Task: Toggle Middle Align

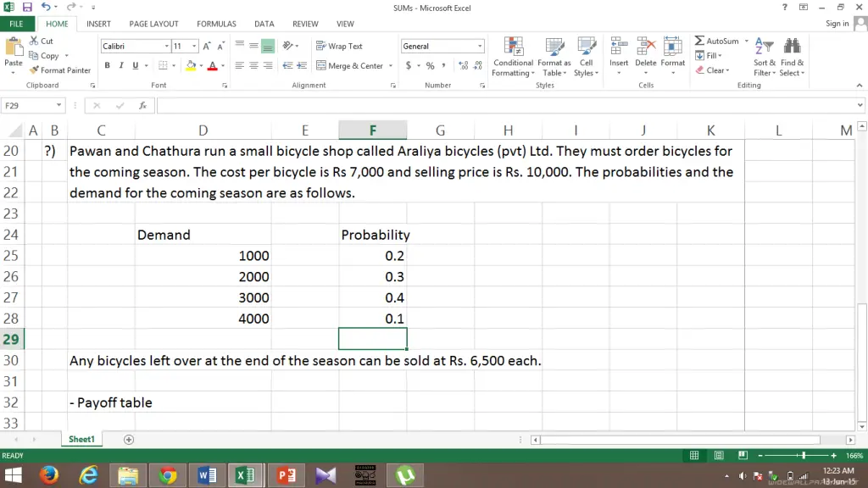Action: coord(253,47)
